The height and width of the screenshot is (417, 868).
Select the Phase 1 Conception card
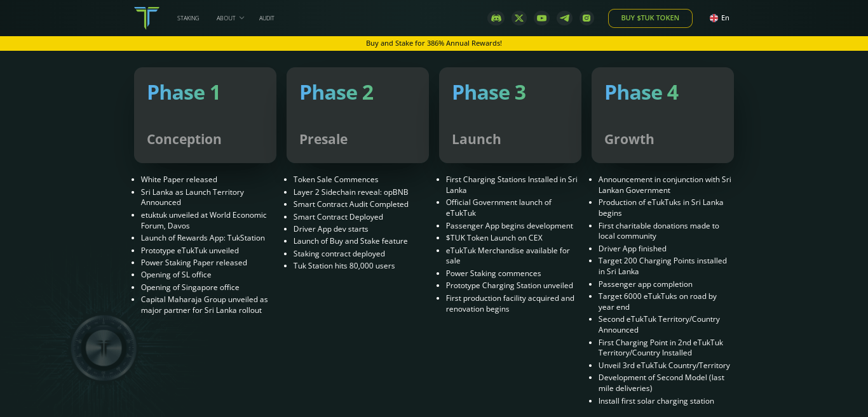tap(205, 115)
